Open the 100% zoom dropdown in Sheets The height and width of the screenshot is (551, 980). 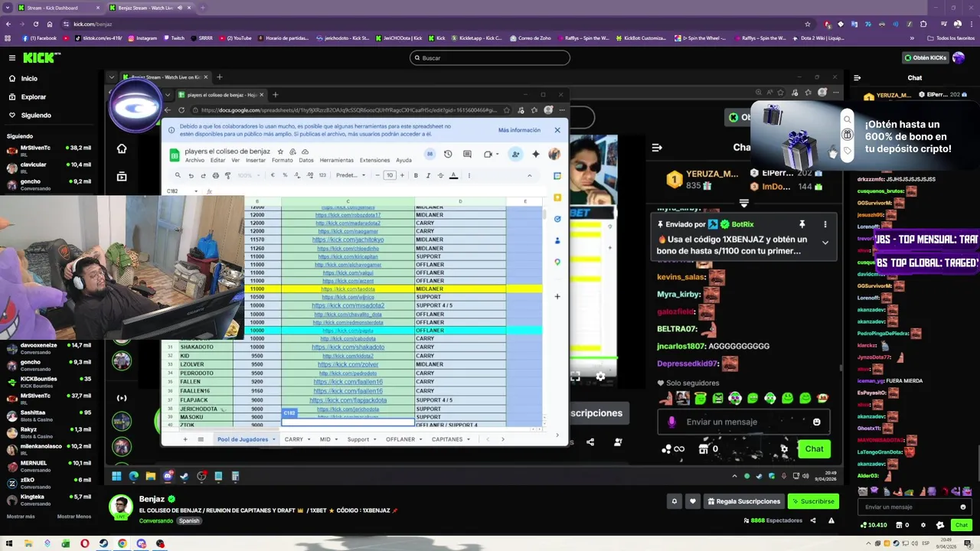[x=248, y=175]
